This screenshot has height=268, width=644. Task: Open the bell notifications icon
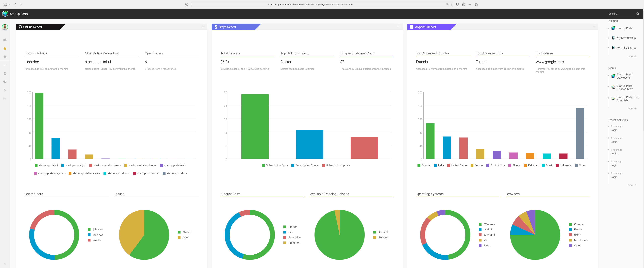point(5,57)
